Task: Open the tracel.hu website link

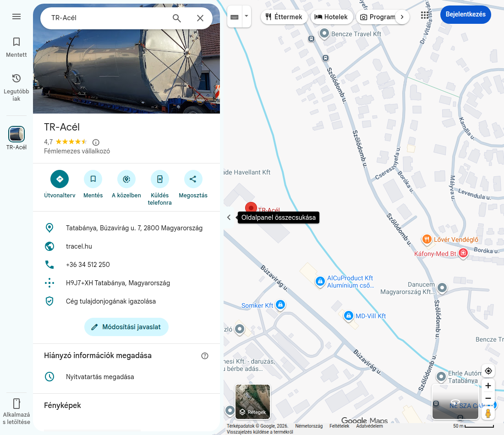Action: click(126, 246)
